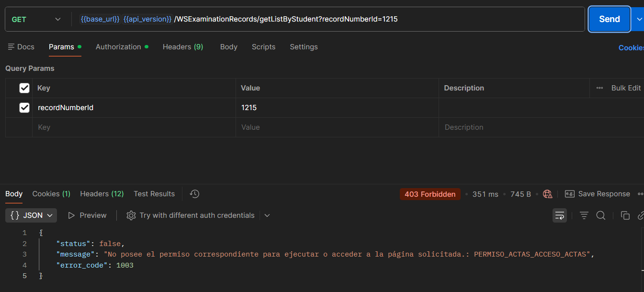Click Try with different auth credentials
The height and width of the screenshot is (292, 644).
191,215
